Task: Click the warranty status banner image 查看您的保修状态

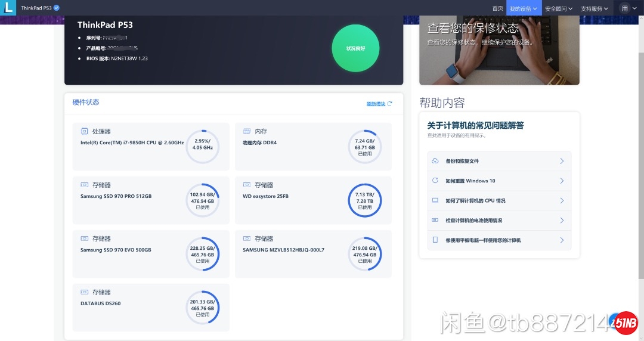Action: coord(499,50)
